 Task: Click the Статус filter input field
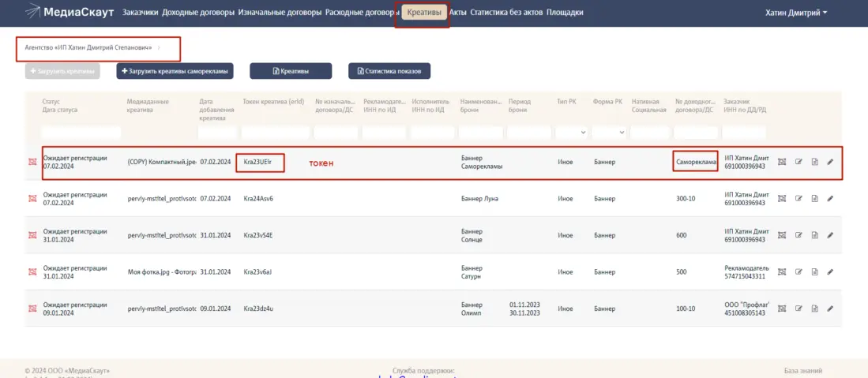point(81,133)
